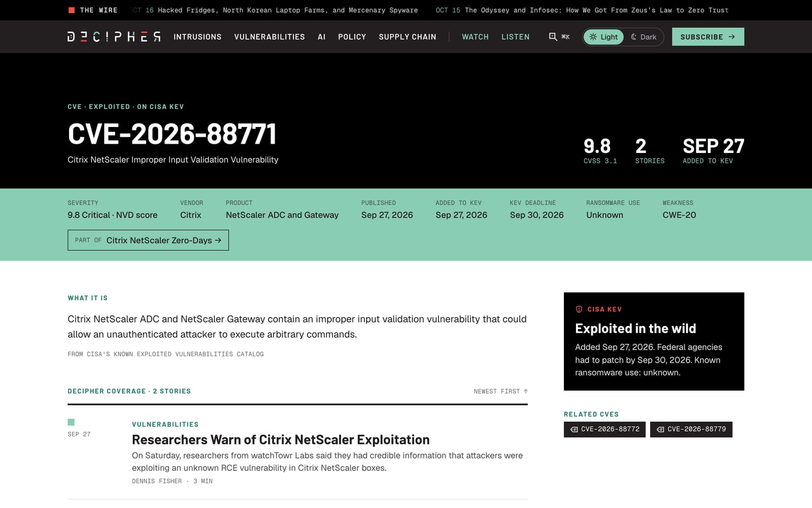812x508 pixels.
Task: Click the 2 Stories stat
Action: click(650, 151)
